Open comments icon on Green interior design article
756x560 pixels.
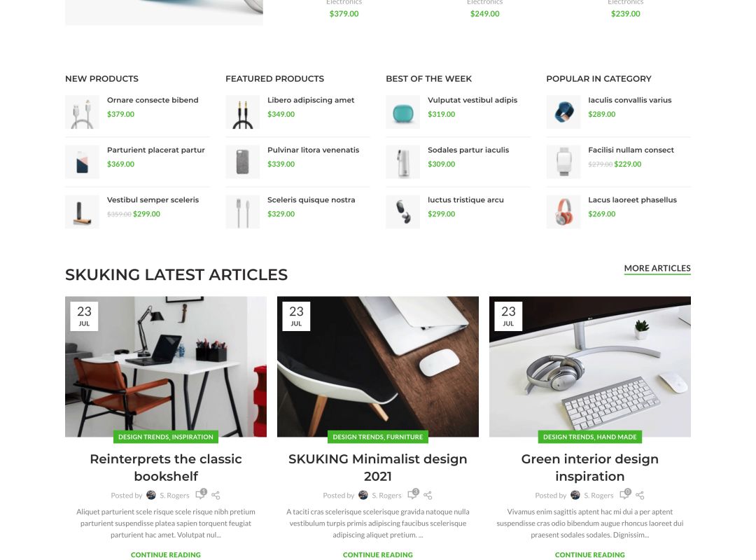[x=625, y=494]
